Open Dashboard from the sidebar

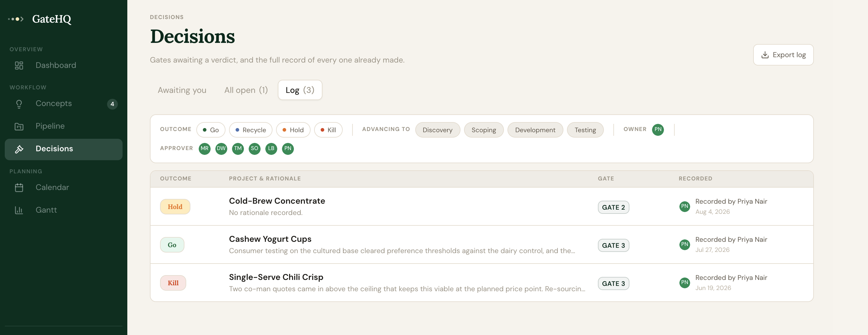(64, 66)
